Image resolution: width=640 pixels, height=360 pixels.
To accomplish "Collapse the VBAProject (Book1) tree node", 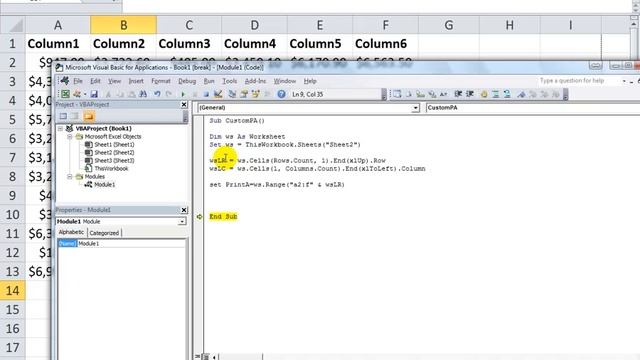I will point(60,129).
